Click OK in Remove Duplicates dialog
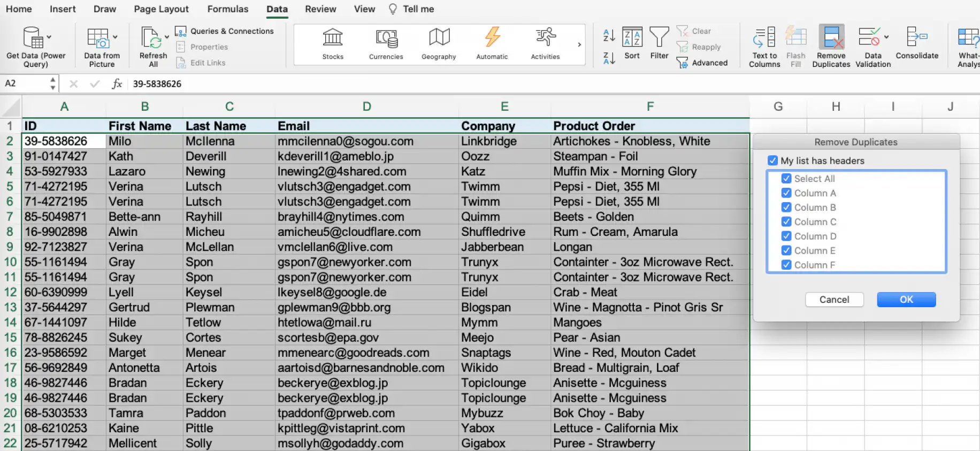 [906, 300]
